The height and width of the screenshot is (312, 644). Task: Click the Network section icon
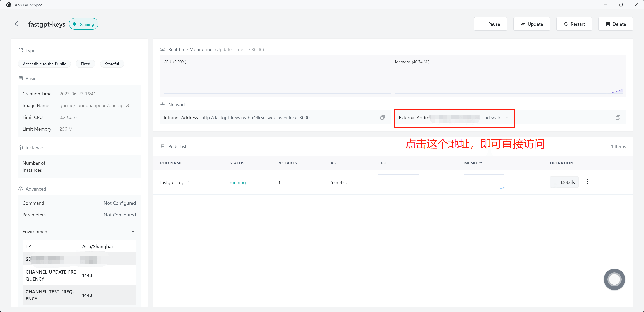point(163,104)
